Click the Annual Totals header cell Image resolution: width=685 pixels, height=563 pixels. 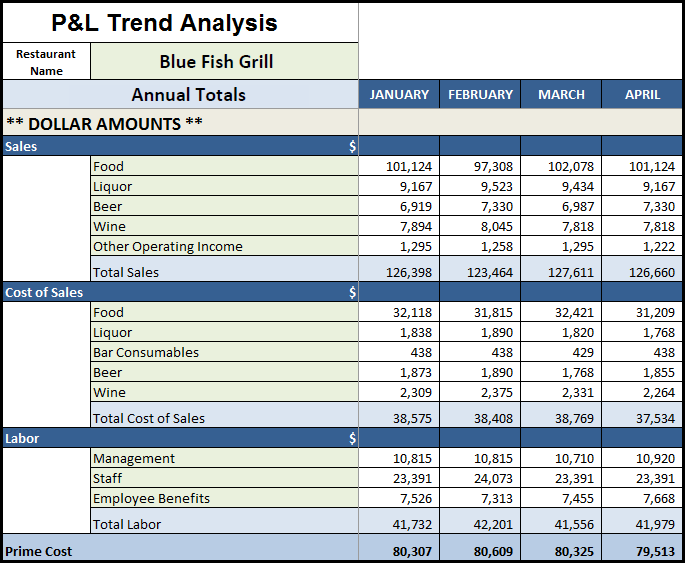click(180, 94)
